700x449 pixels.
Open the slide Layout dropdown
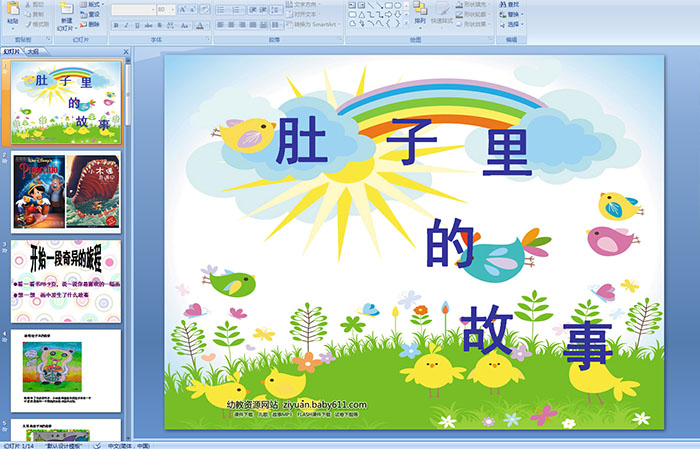(92, 4)
